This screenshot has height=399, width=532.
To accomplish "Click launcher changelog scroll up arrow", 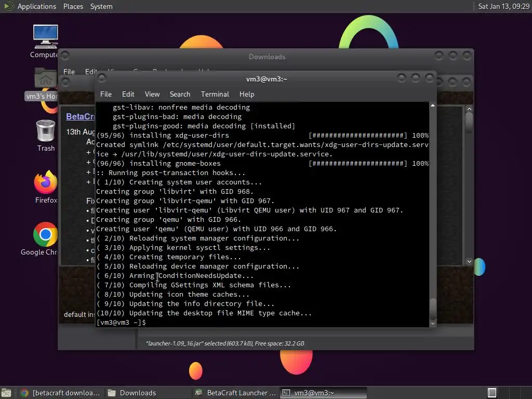I will tap(469, 109).
